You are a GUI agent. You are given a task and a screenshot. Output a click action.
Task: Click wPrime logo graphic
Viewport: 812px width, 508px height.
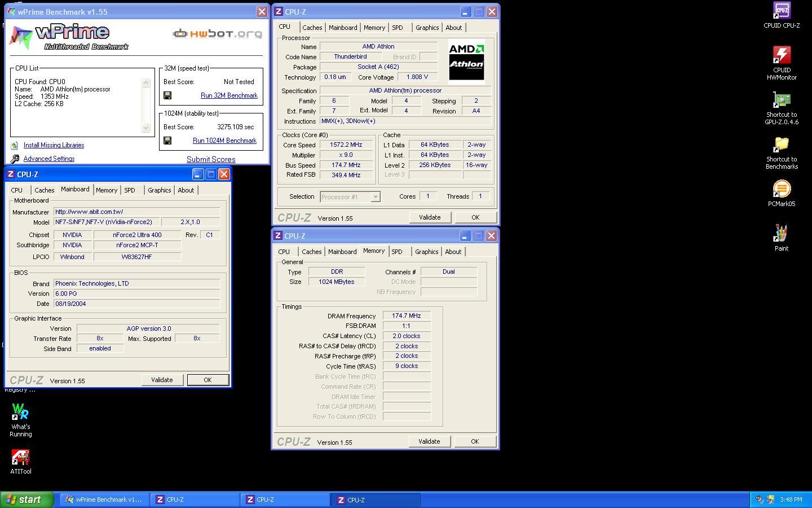pyautogui.click(x=69, y=37)
